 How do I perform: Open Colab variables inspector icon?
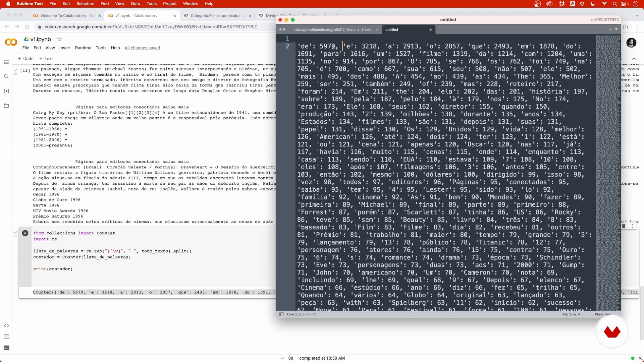6,91
